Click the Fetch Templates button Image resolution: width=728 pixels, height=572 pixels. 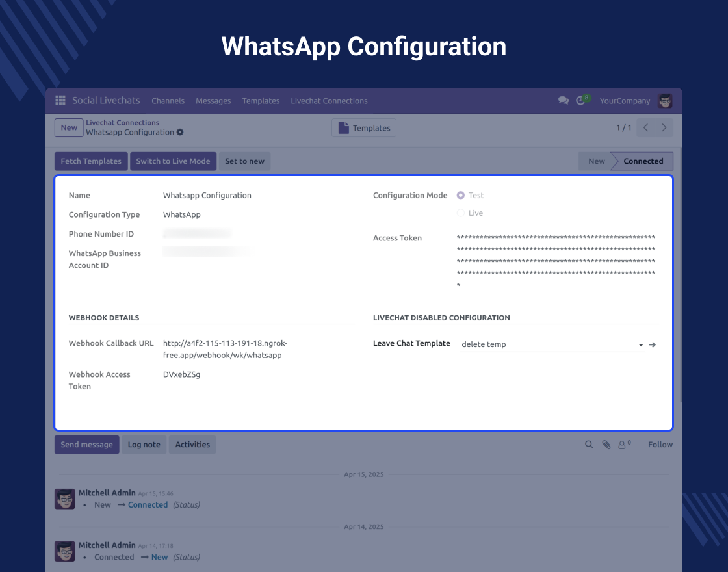point(91,161)
